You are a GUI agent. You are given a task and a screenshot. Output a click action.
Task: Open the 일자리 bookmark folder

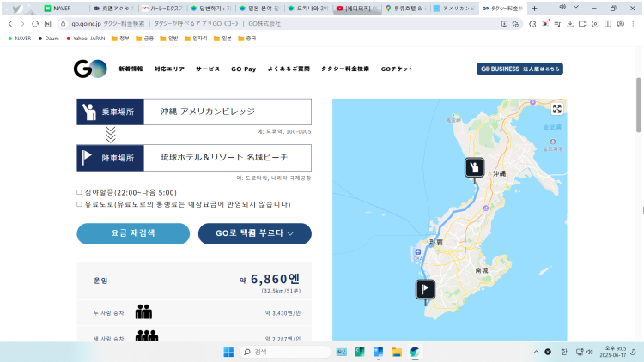click(196, 38)
